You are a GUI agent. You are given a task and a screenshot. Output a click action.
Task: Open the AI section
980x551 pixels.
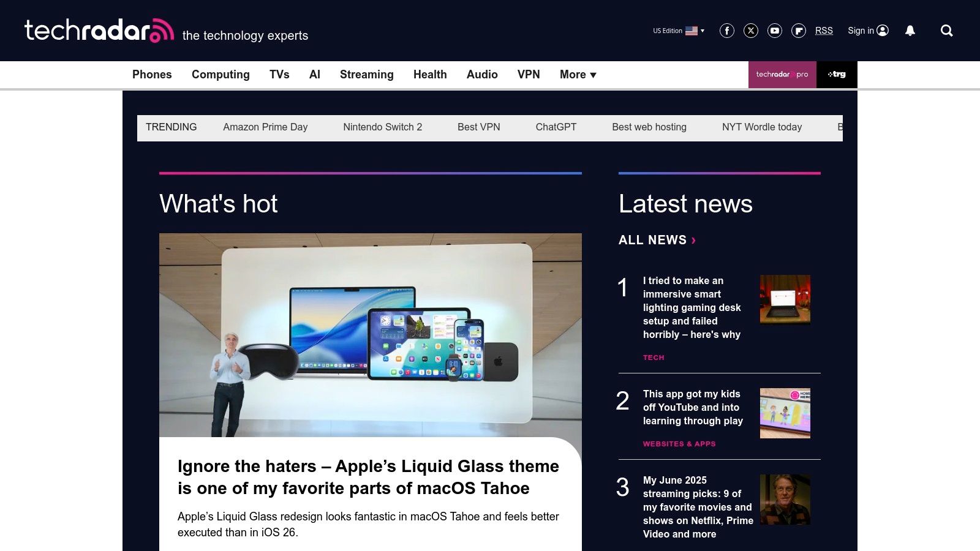315,75
